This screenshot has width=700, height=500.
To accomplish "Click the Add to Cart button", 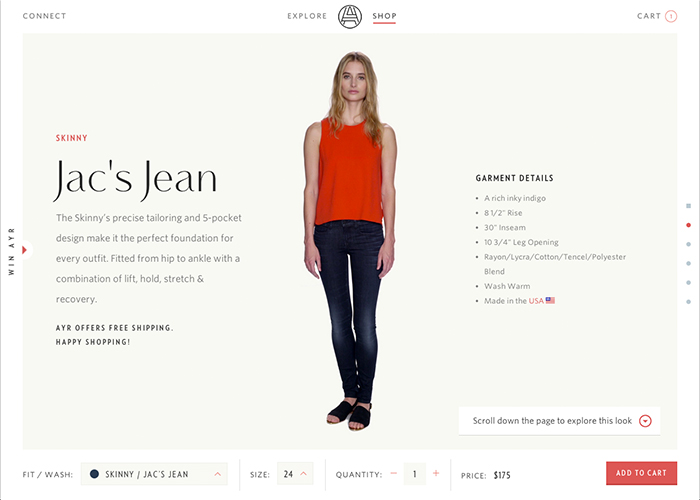I will pos(642,473).
